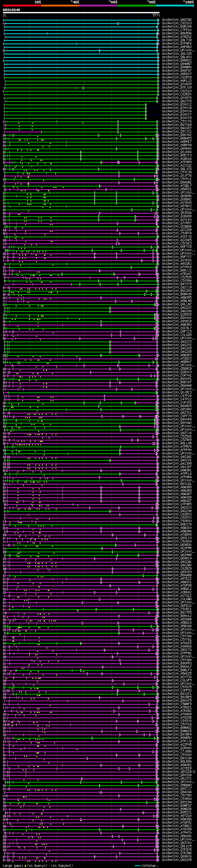Select the UniRef100_Q7XH57 label
This screenshot has width=197, height=868.
coord(177,223)
